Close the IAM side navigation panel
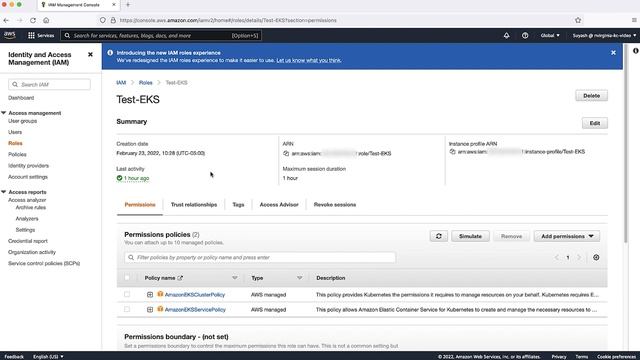Screen dimensions: 640x360 pos(90,54)
